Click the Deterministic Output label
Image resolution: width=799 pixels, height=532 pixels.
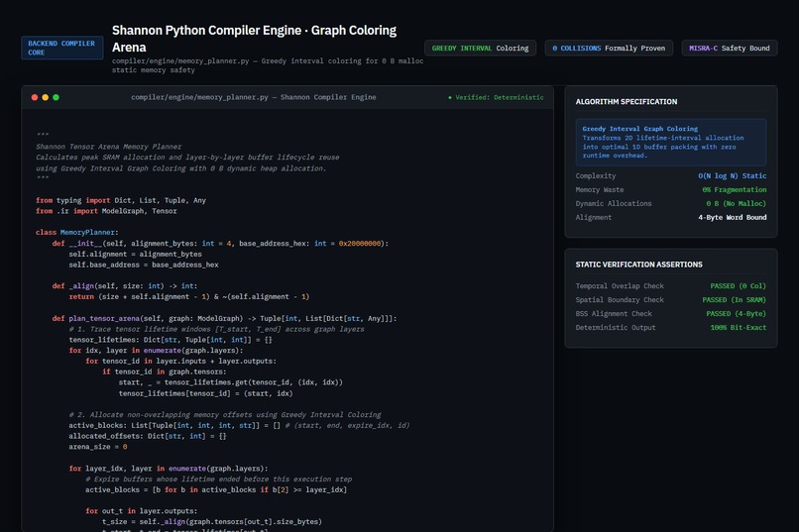click(616, 327)
